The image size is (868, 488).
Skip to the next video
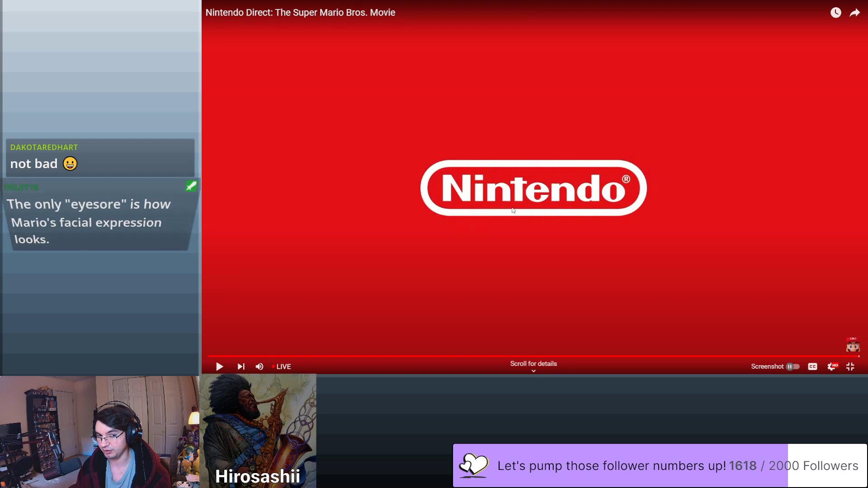(x=241, y=366)
